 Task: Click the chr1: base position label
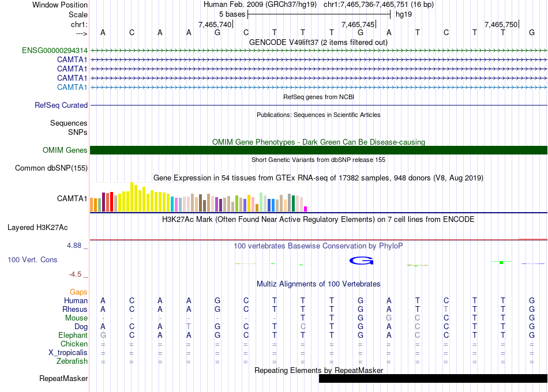click(x=79, y=24)
